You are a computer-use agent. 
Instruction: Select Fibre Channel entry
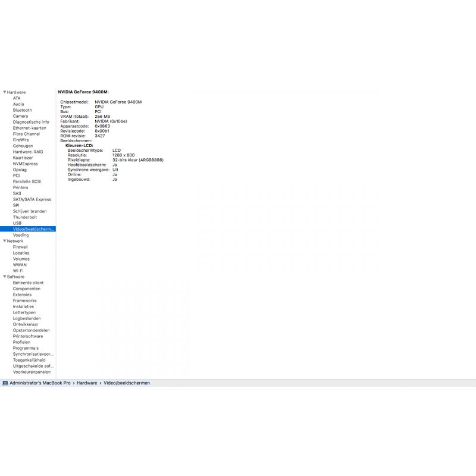pos(26,134)
